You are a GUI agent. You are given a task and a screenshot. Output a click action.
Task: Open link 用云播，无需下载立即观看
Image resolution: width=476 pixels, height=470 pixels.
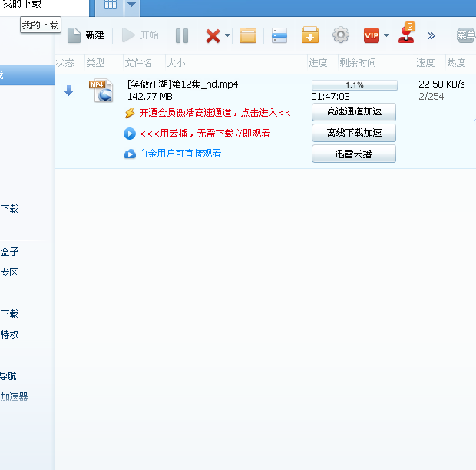[205, 134]
